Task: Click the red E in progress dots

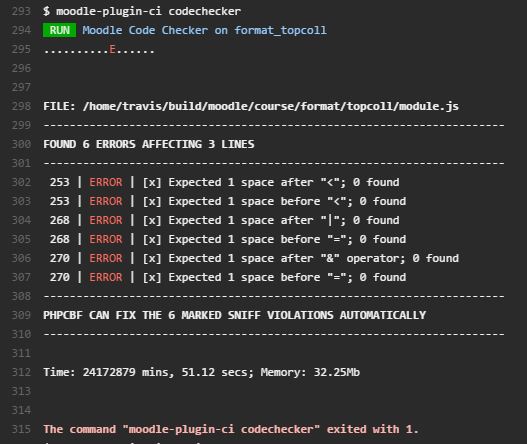Action: point(112,50)
